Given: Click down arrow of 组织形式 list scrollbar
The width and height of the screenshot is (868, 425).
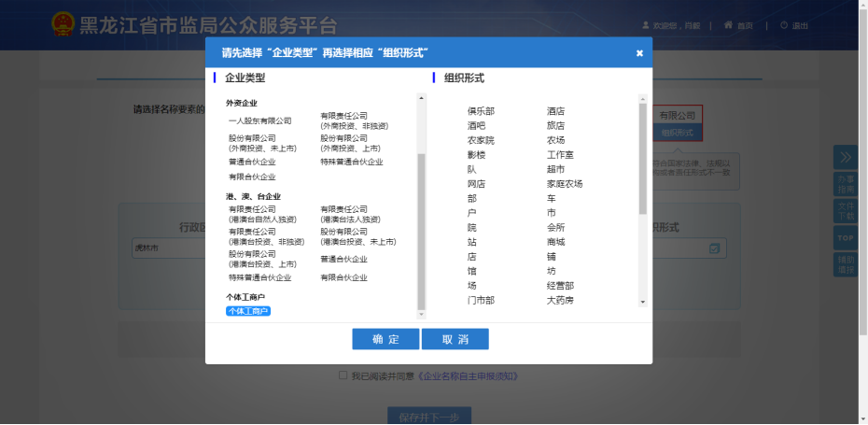Looking at the screenshot, I should (643, 302).
